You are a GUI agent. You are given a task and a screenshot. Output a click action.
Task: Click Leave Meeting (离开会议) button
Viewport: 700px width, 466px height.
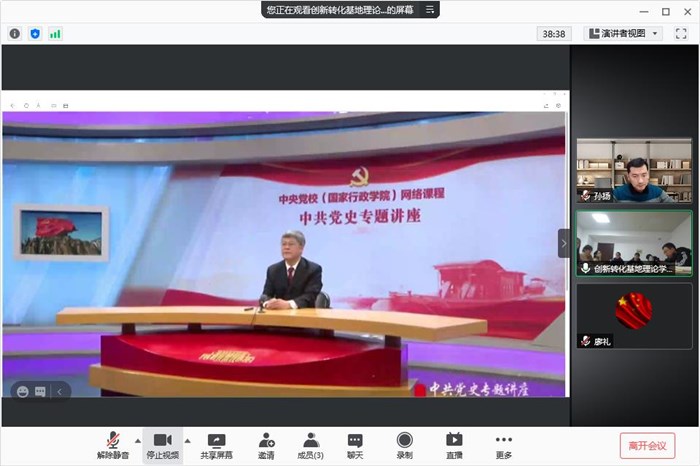pos(647,445)
